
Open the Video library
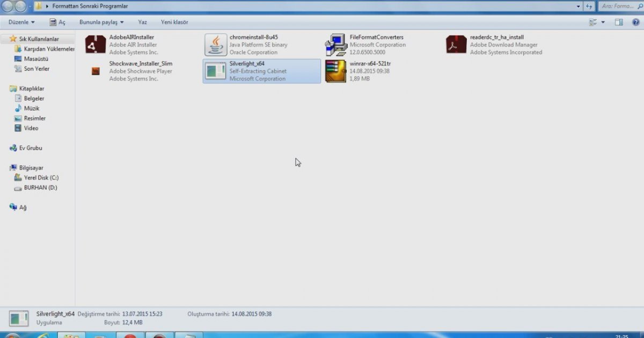(x=26, y=128)
